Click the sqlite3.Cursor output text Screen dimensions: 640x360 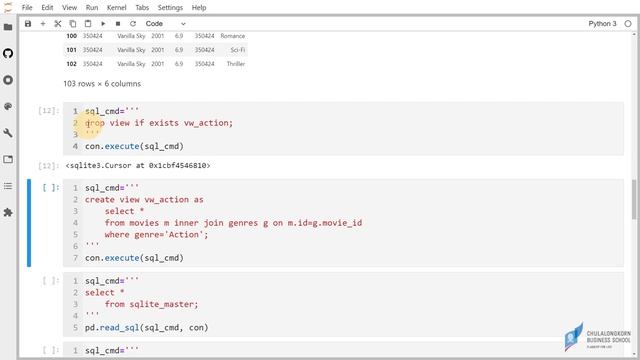[x=138, y=165]
